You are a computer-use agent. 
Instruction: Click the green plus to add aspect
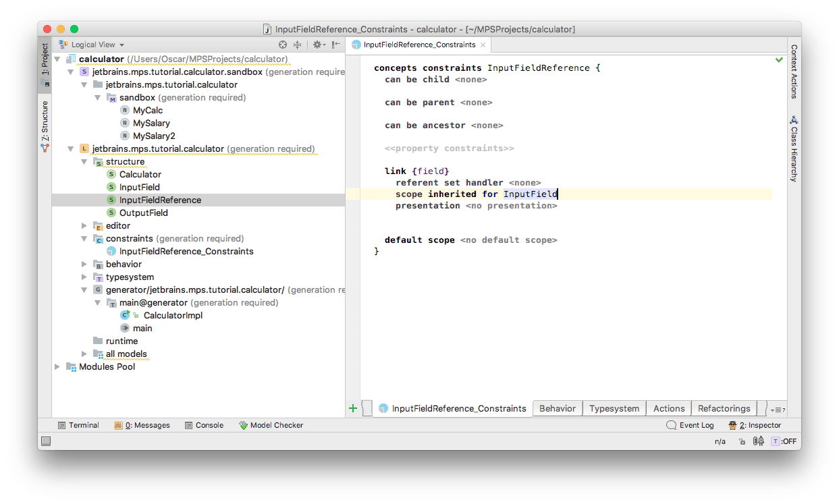coord(352,408)
